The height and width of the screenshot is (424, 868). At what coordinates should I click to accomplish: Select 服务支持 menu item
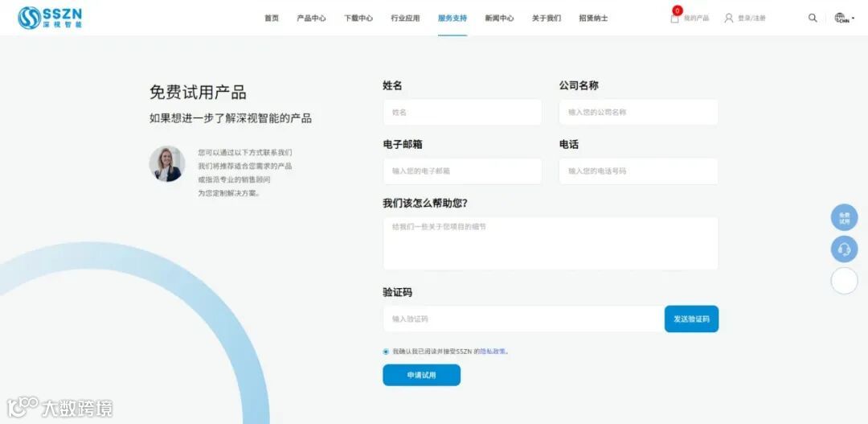452,19
